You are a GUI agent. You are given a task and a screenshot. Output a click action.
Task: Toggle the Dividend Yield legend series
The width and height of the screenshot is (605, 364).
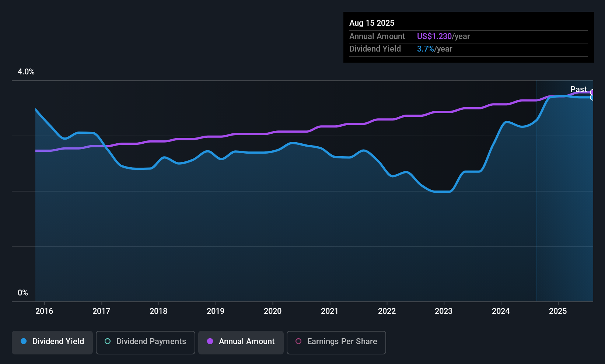(52, 342)
